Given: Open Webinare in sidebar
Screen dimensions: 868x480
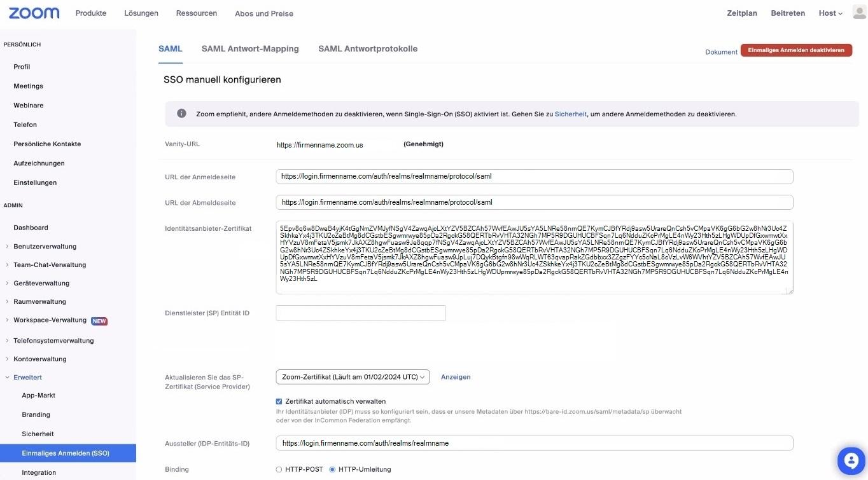Looking at the screenshot, I should tap(29, 105).
